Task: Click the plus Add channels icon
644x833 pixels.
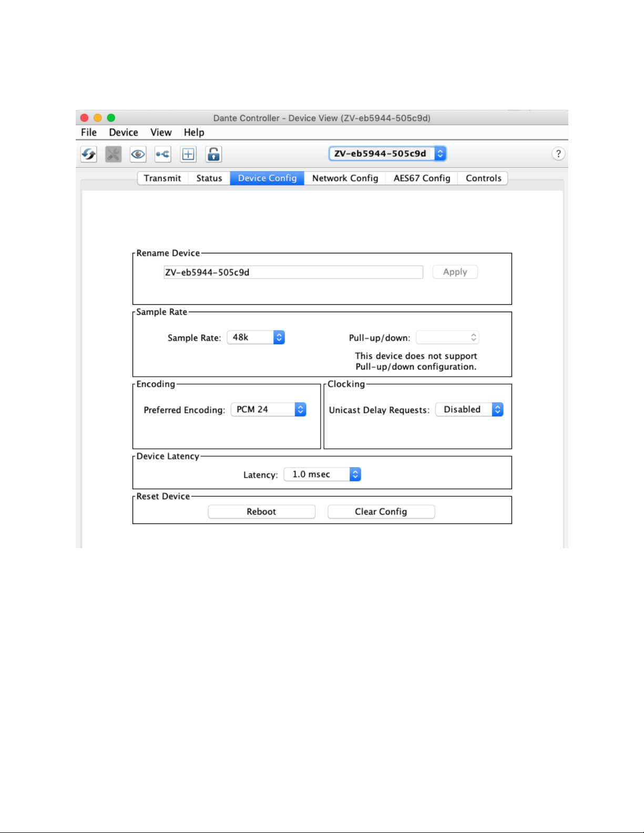Action: 188,154
